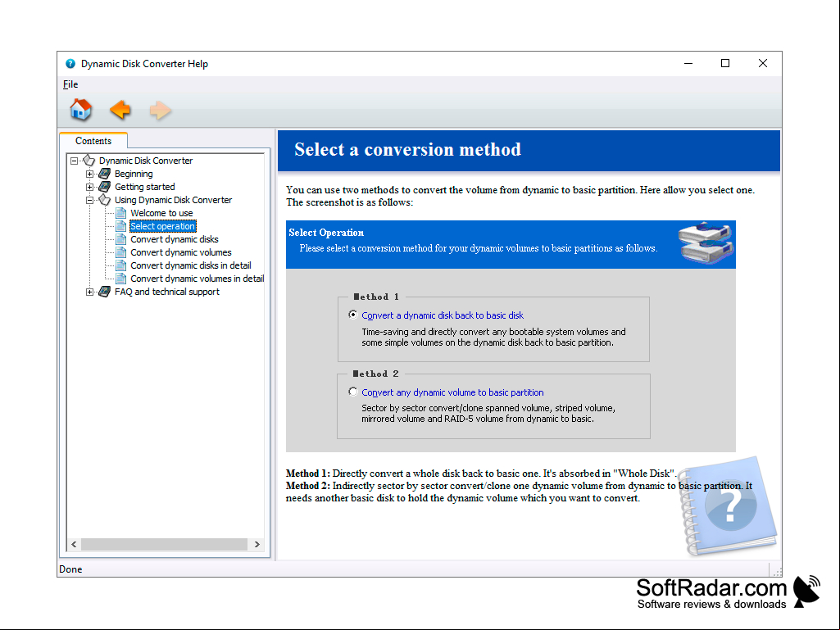Click the Done status bar text
This screenshot has height=630, width=840.
click(x=70, y=569)
